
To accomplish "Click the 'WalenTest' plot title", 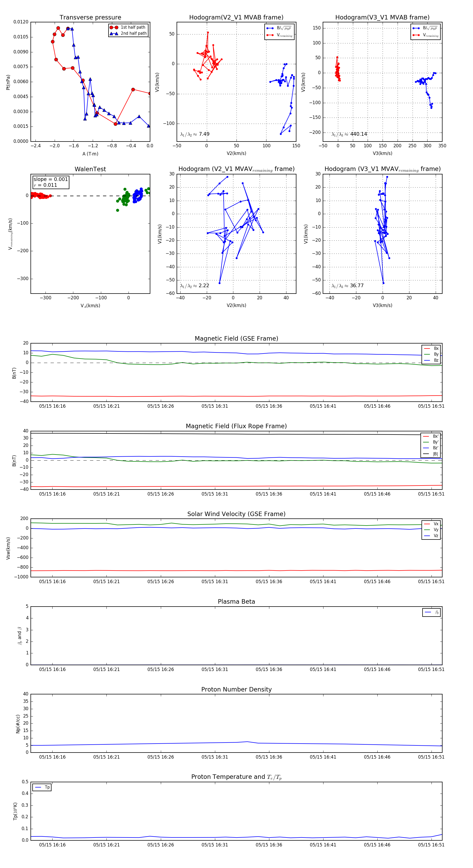I will 90,169.
